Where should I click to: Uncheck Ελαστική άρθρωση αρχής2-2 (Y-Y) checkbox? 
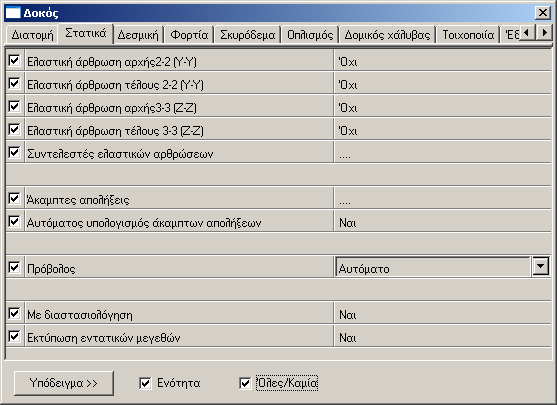[14, 60]
